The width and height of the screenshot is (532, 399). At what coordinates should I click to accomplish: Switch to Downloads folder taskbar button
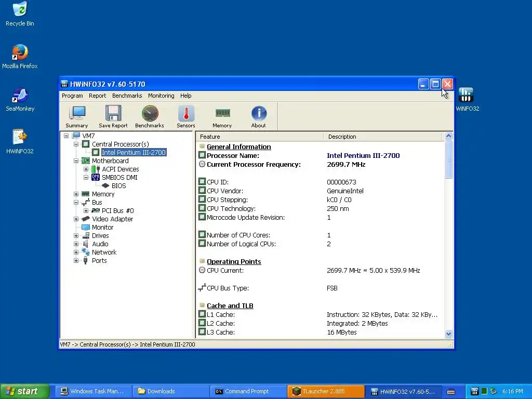pyautogui.click(x=170, y=391)
